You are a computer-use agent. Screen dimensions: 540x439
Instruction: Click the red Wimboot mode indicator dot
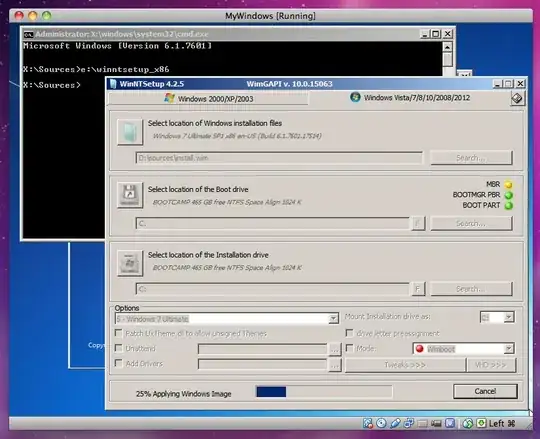419,348
